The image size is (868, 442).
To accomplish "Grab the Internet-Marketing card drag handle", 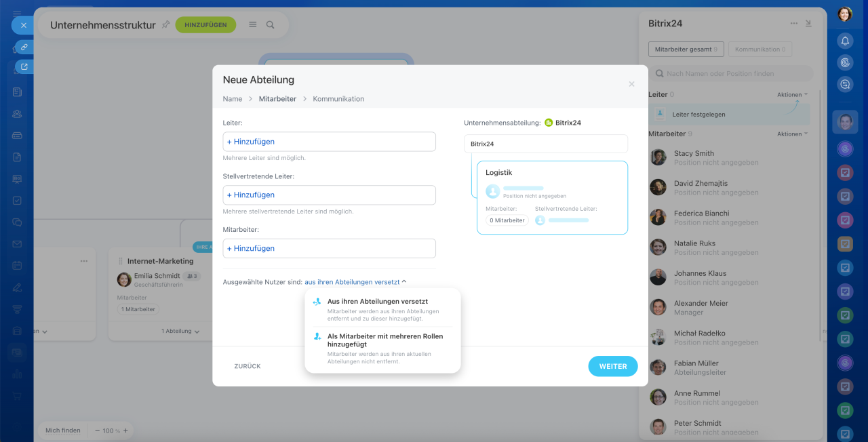I will 121,261.
